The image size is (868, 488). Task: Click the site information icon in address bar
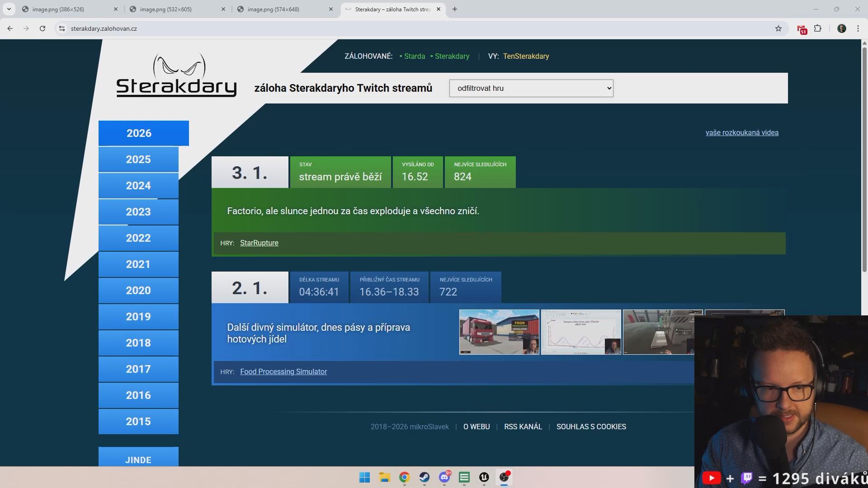coord(62,28)
